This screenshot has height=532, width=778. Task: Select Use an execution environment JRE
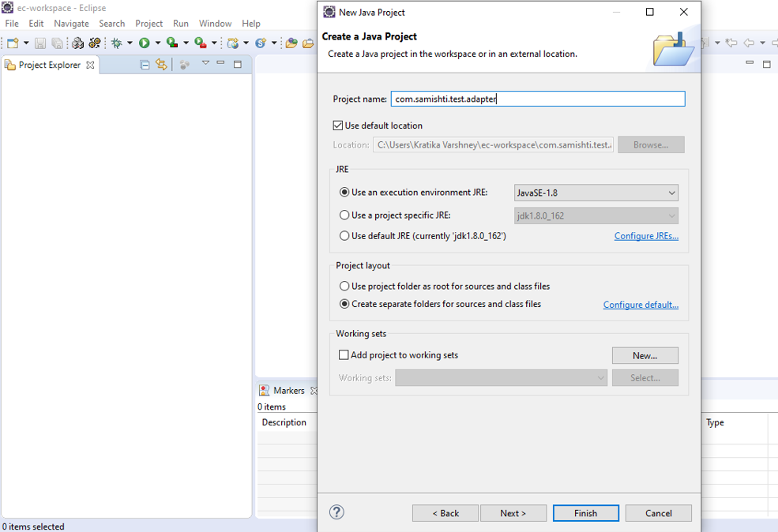pyautogui.click(x=344, y=193)
